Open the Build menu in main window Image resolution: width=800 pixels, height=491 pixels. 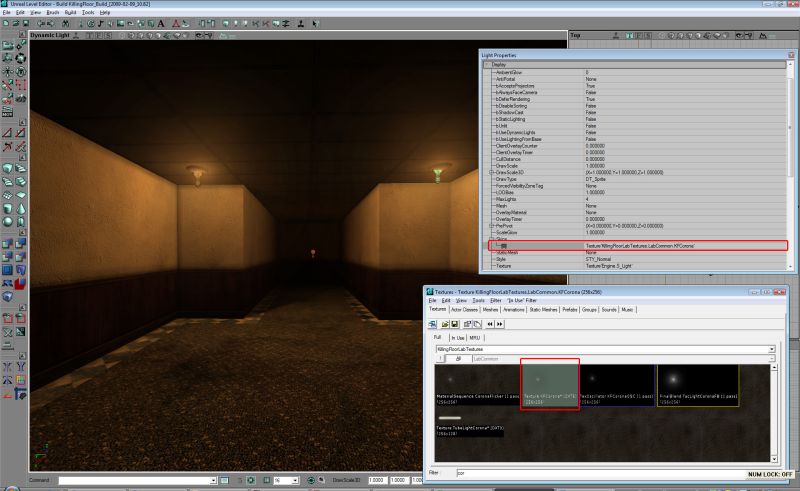pos(70,12)
